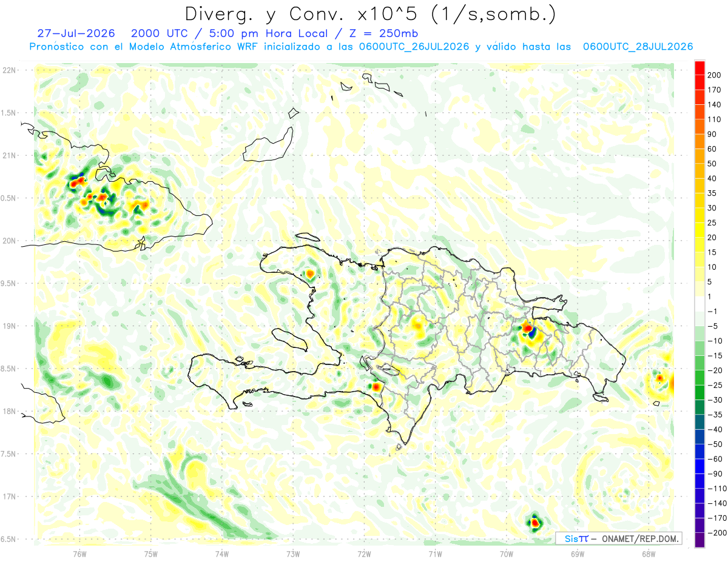Click the '21N' latitude label

click(x=8, y=155)
